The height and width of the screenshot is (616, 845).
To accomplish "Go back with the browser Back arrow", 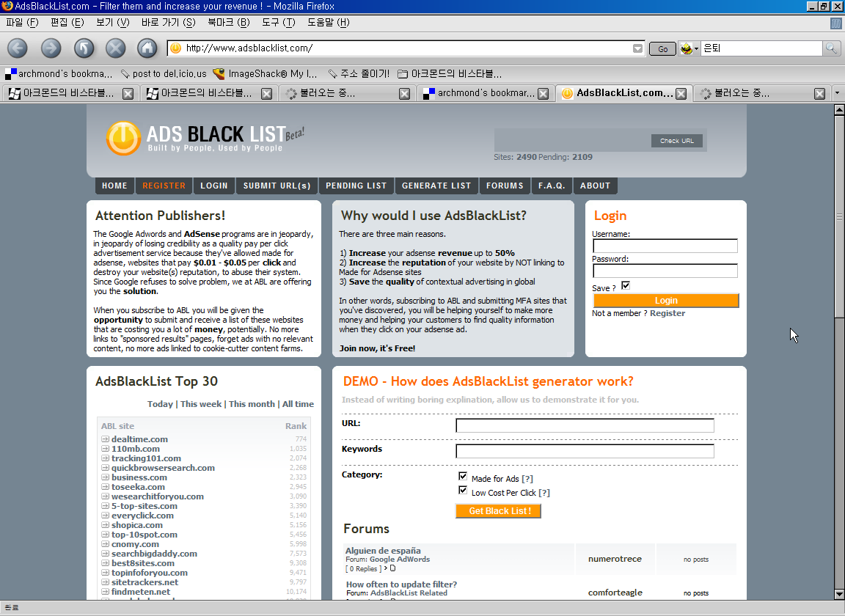I will (x=18, y=48).
